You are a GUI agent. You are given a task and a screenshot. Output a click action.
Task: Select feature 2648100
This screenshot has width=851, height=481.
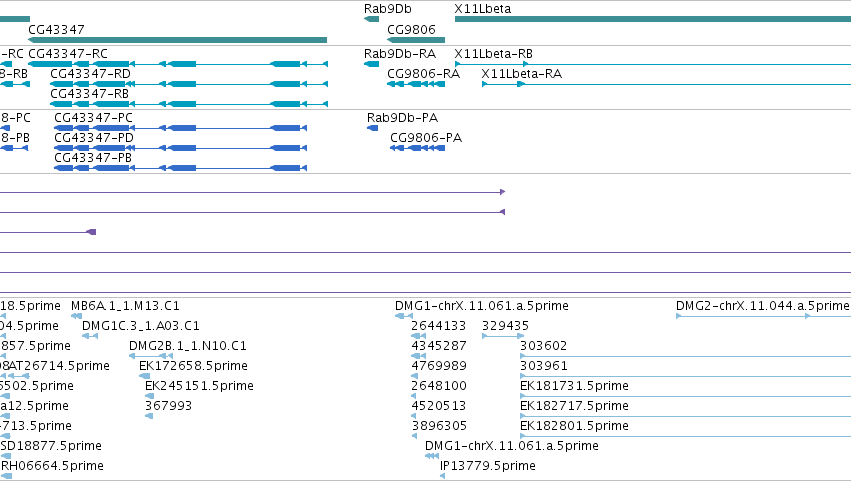[x=439, y=386]
